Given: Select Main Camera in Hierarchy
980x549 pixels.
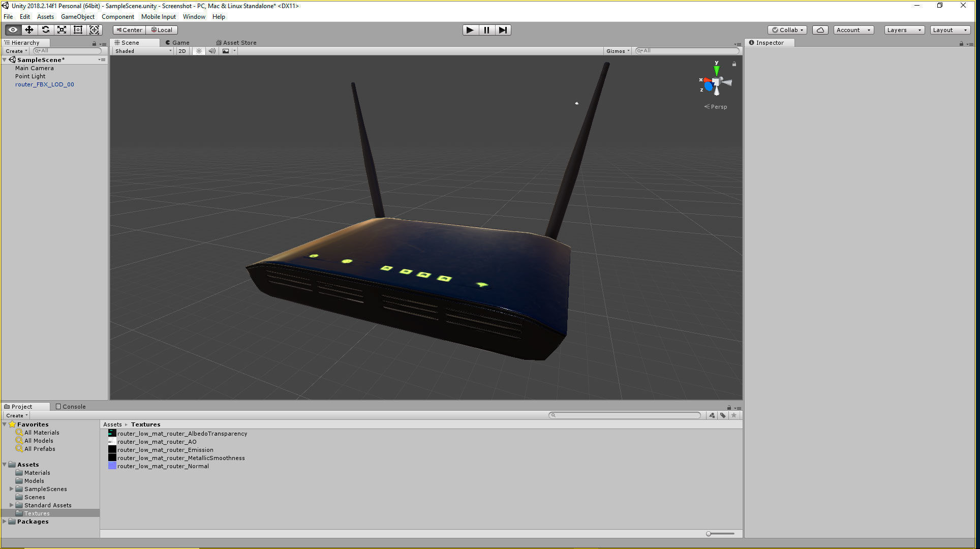Looking at the screenshot, I should tap(35, 68).
